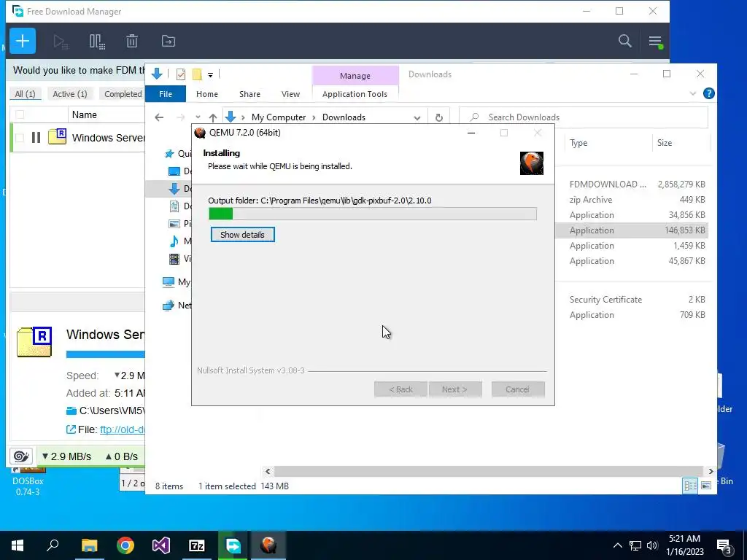
Task: Open the QEMU installer taskbar icon
Action: 268,545
